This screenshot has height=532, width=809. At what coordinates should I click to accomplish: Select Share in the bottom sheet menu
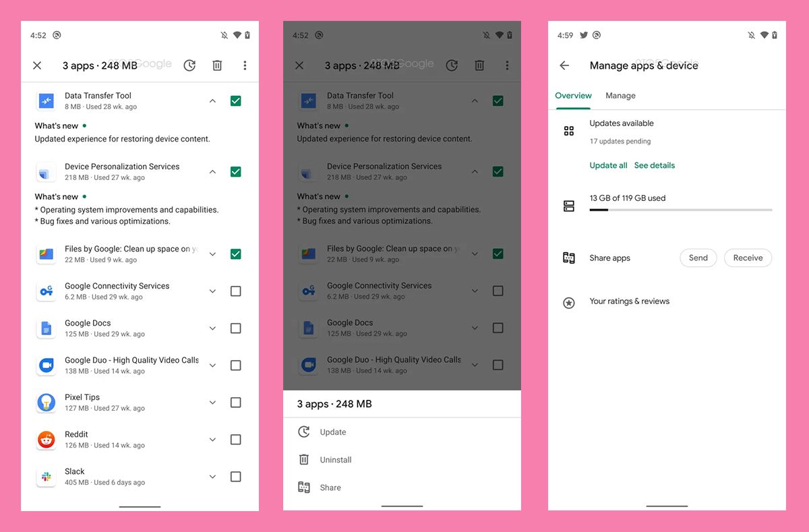point(402,487)
